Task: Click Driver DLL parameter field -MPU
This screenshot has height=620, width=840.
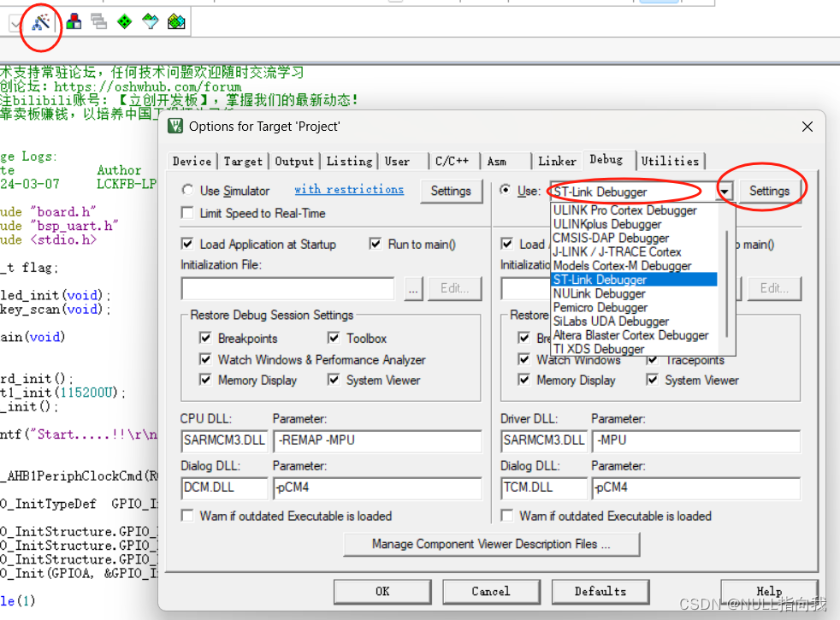Action: click(x=696, y=440)
